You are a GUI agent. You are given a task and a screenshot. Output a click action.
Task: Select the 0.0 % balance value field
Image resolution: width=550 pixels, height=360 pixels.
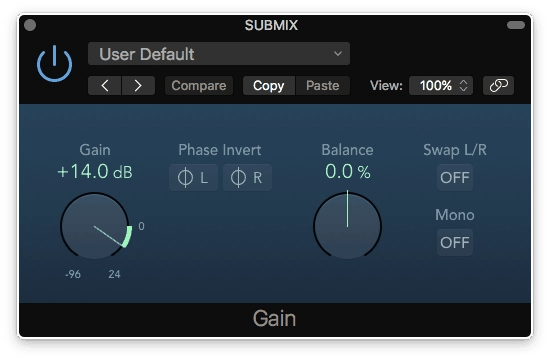[347, 172]
